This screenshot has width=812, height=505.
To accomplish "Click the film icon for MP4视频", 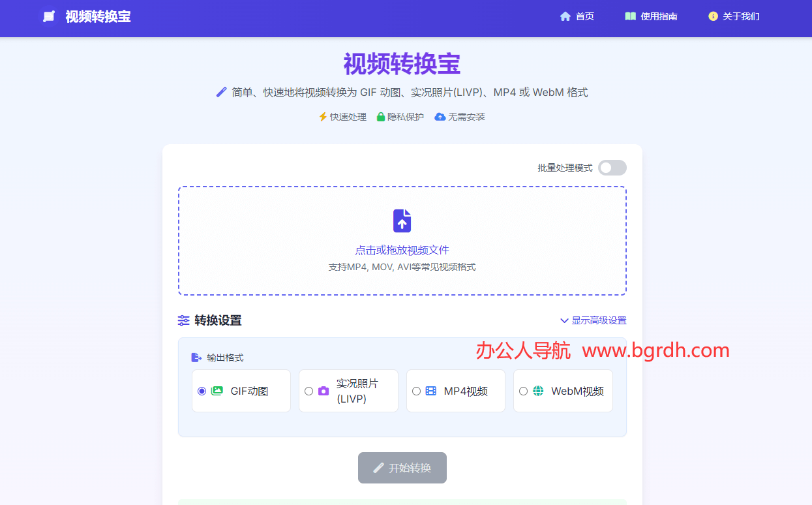I will [x=430, y=390].
